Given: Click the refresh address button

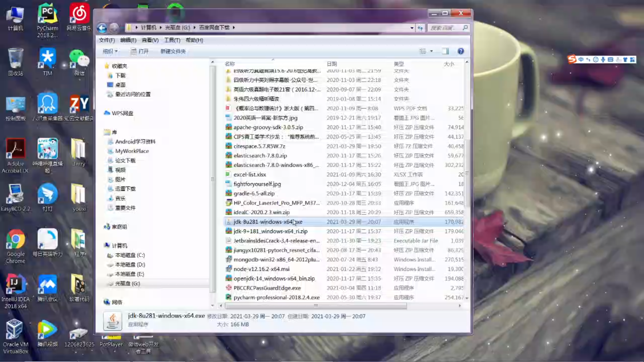Looking at the screenshot, I should 420,28.
